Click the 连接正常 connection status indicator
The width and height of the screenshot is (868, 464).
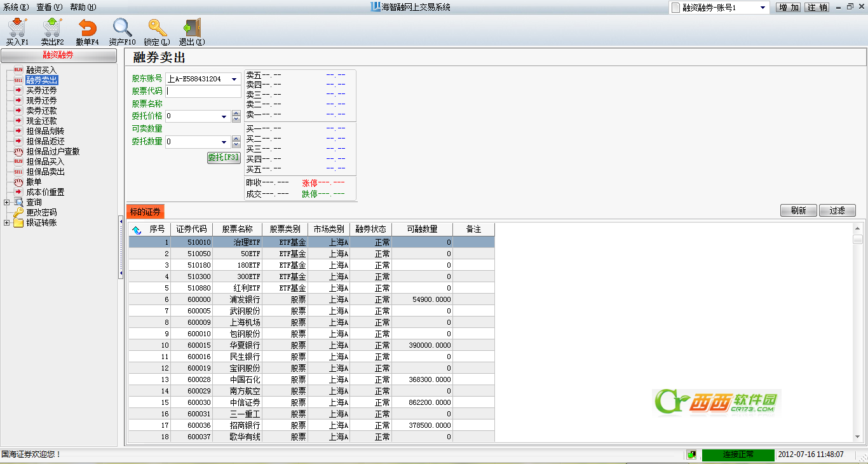[738, 454]
